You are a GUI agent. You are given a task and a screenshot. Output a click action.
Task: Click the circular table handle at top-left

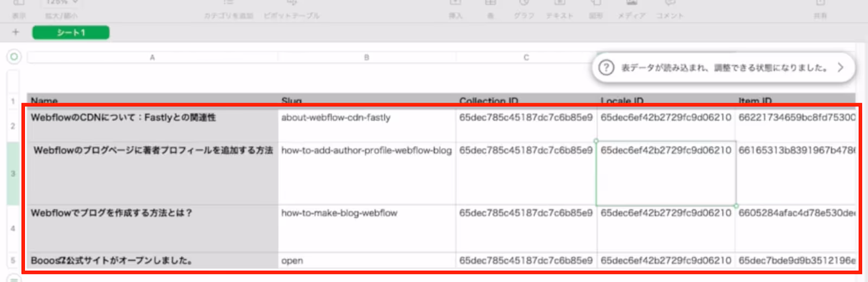tap(14, 57)
